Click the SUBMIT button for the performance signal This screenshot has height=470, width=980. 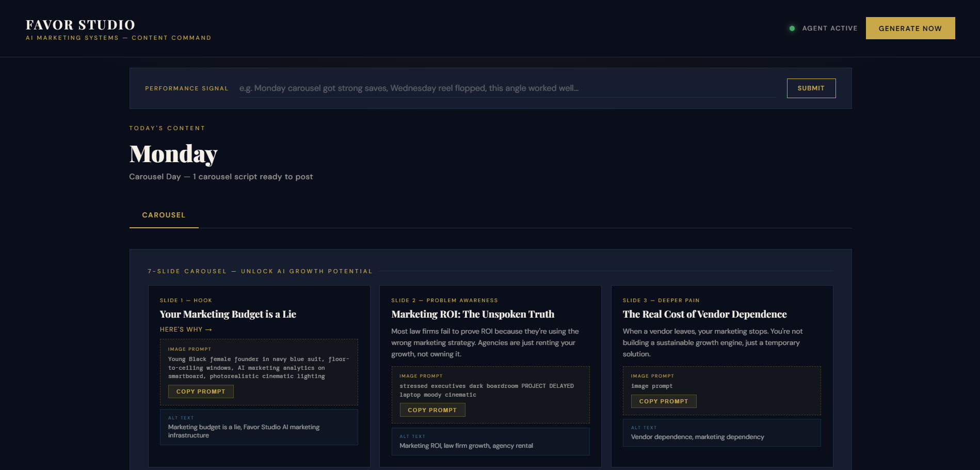pyautogui.click(x=811, y=88)
